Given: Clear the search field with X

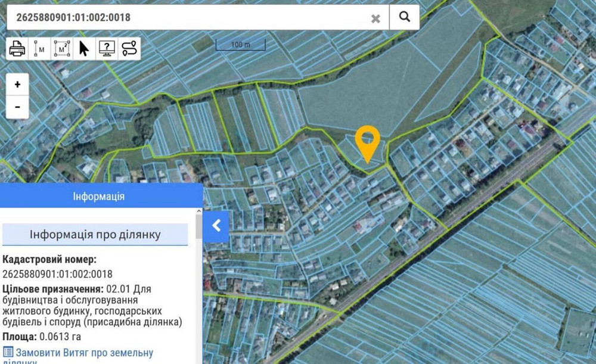Looking at the screenshot, I should [x=375, y=18].
